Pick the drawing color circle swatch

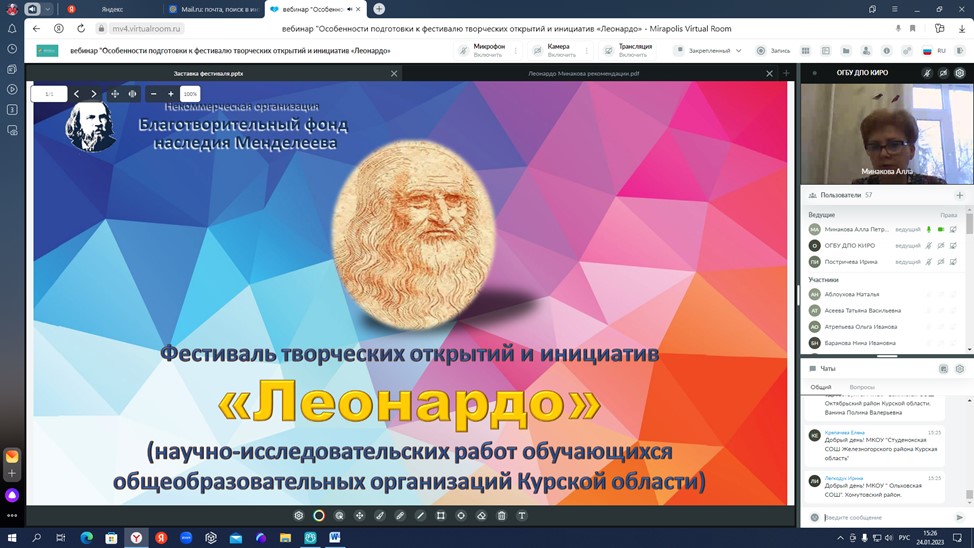click(x=319, y=516)
